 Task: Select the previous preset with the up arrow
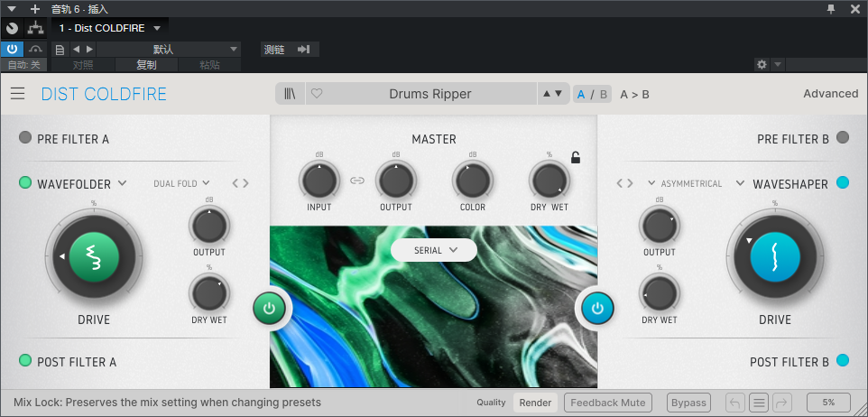tap(547, 94)
